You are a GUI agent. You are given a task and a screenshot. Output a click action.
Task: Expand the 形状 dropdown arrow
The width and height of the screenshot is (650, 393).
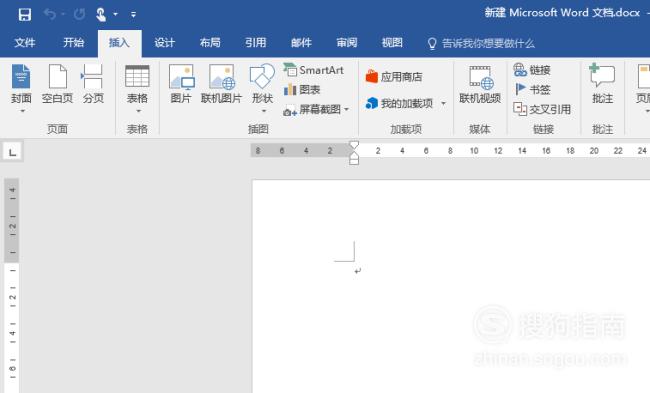coord(264,111)
